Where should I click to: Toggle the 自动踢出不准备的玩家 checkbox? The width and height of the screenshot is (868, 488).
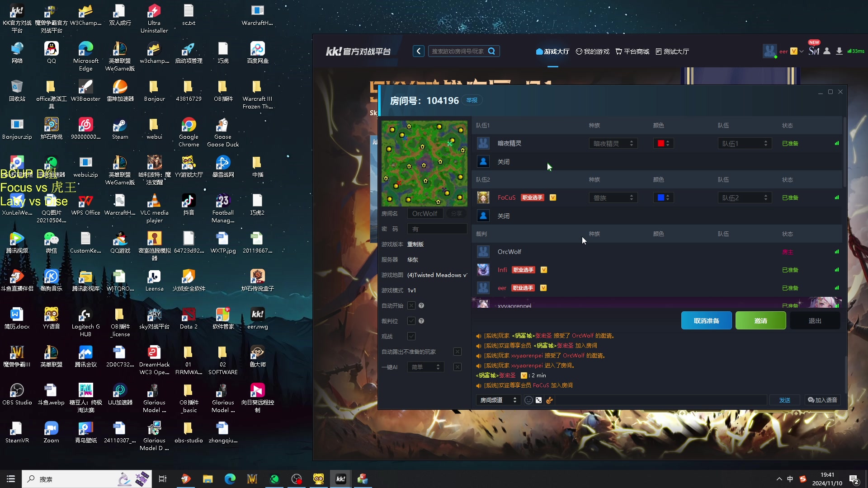pyautogui.click(x=458, y=352)
